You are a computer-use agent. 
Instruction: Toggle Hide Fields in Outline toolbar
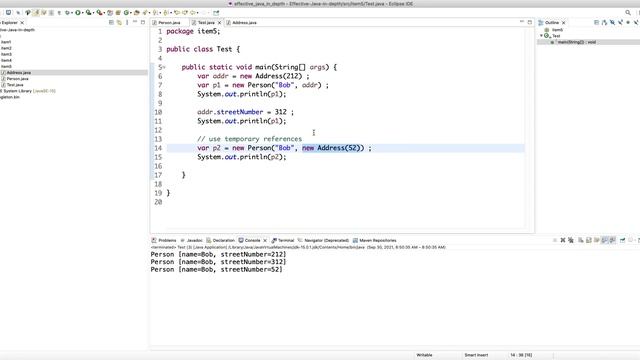pyautogui.click(x=612, y=22)
